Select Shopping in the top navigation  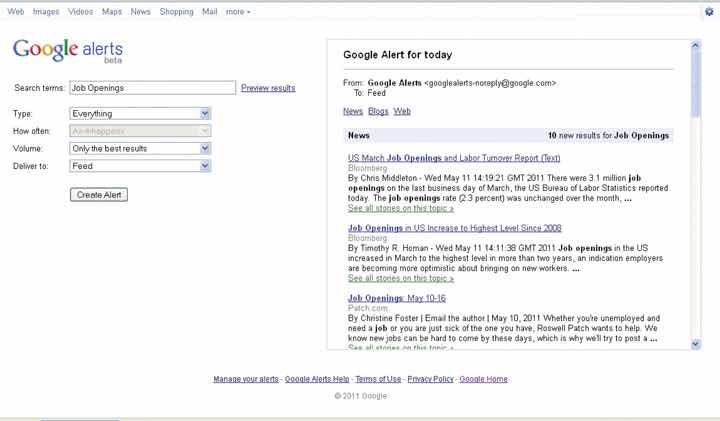click(x=176, y=12)
